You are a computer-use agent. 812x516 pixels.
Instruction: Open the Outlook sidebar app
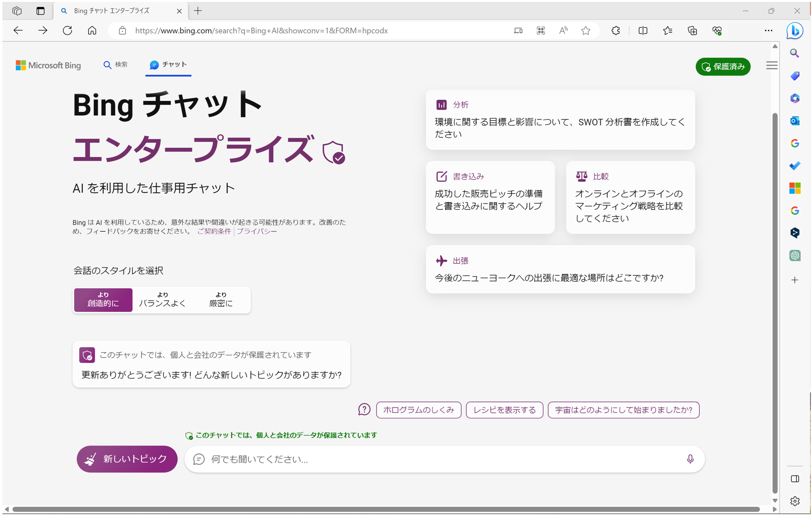coord(794,121)
